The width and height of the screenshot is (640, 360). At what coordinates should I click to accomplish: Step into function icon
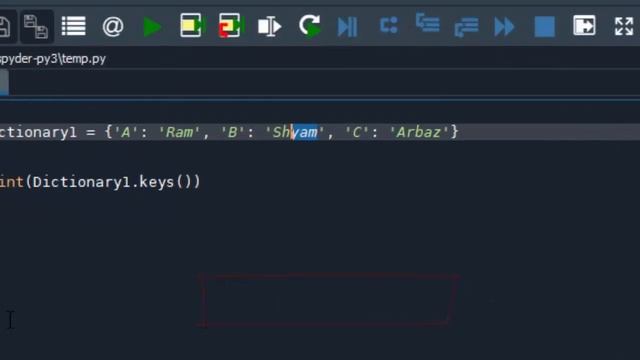coord(427,23)
